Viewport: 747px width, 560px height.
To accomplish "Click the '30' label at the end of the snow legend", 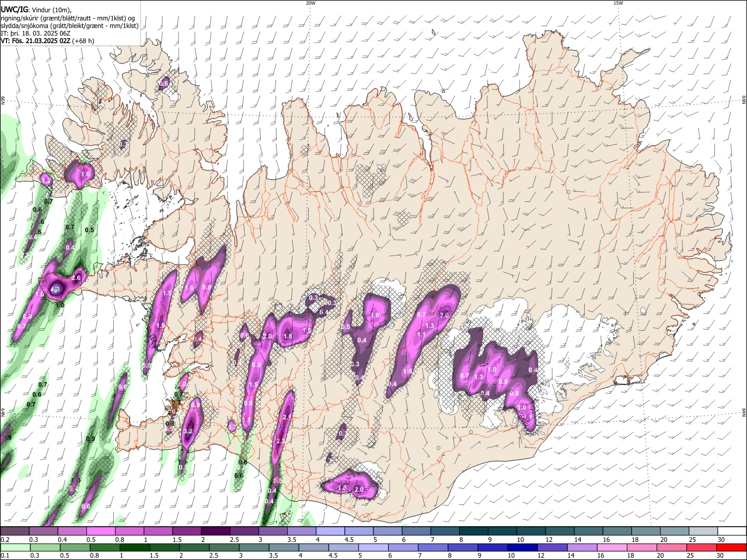I will pos(721,540).
